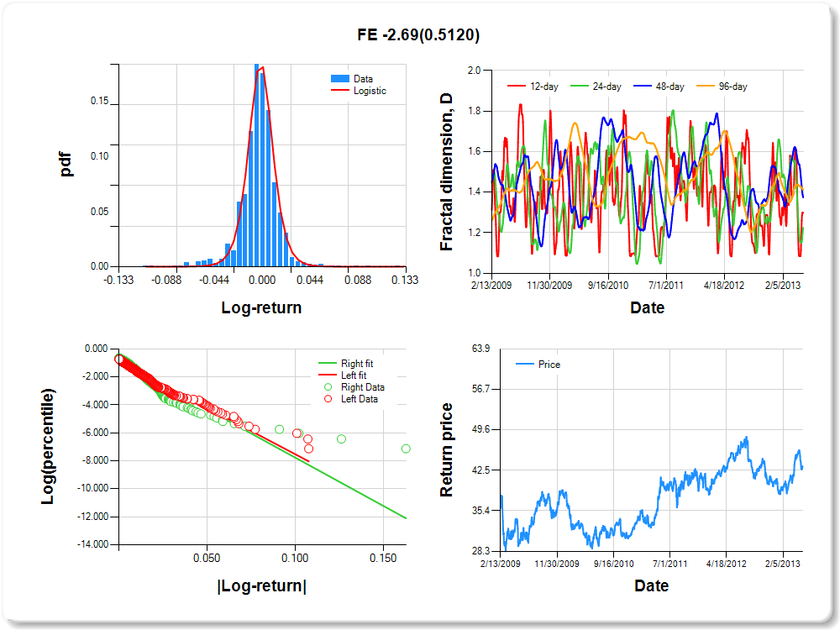
Task: Click the |Log-return| axis title
Action: [x=261, y=586]
